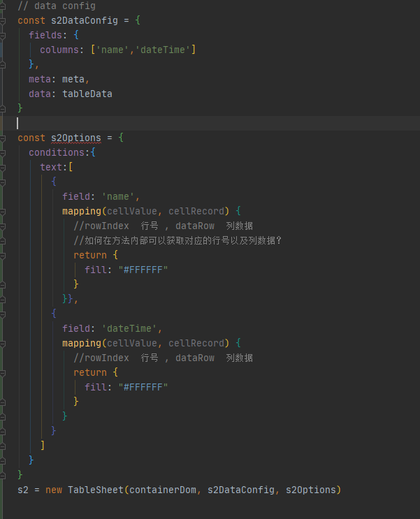Click the 'tableData' value

[x=87, y=94]
